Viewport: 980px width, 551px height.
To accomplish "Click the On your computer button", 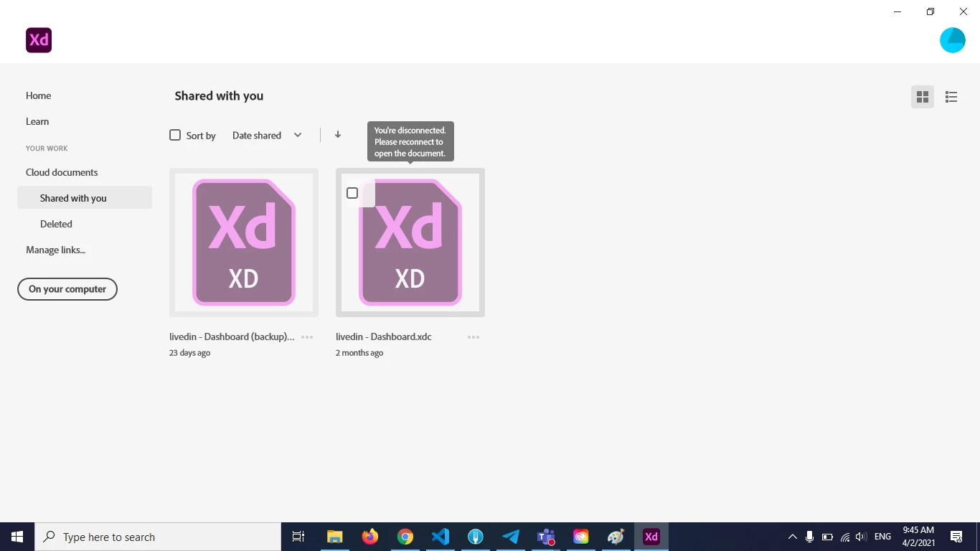I will (x=67, y=289).
